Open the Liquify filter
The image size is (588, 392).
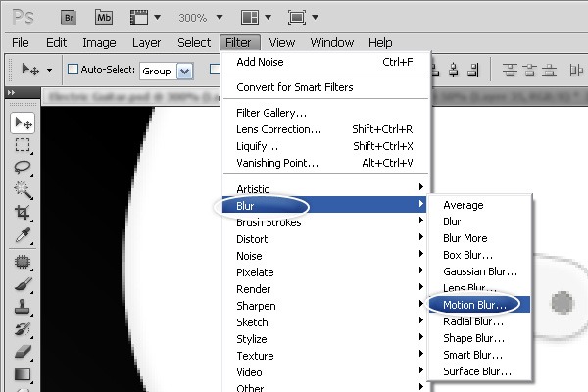324,146
